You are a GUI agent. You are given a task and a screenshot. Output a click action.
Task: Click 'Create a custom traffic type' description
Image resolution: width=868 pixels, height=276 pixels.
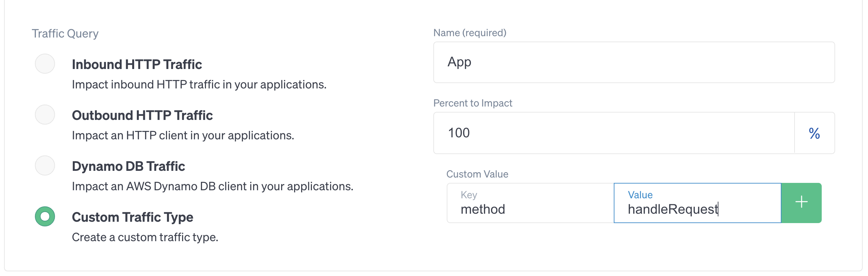pyautogui.click(x=145, y=237)
